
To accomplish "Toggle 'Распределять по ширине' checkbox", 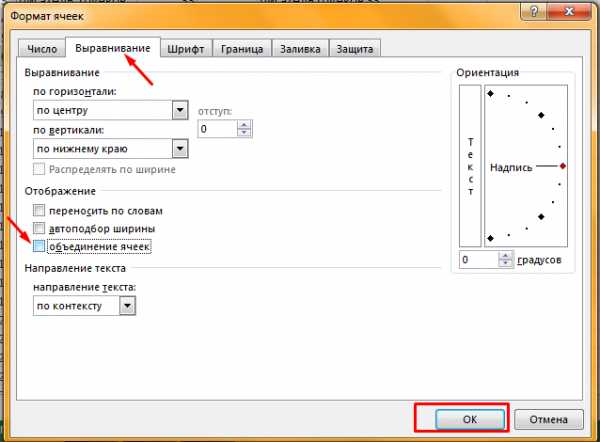I will pos(39,169).
